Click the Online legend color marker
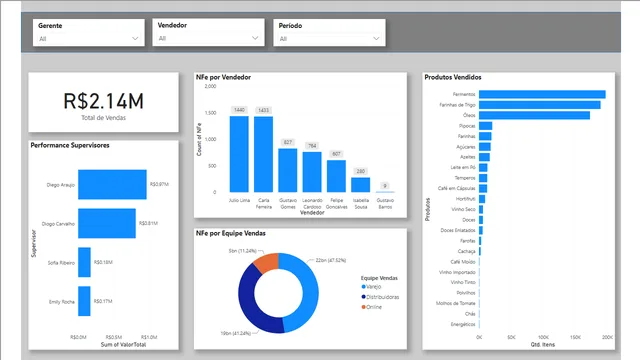640x360 pixels. coord(363,307)
